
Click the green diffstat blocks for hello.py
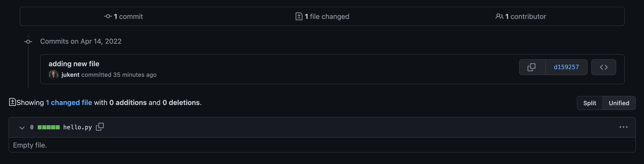(48, 127)
